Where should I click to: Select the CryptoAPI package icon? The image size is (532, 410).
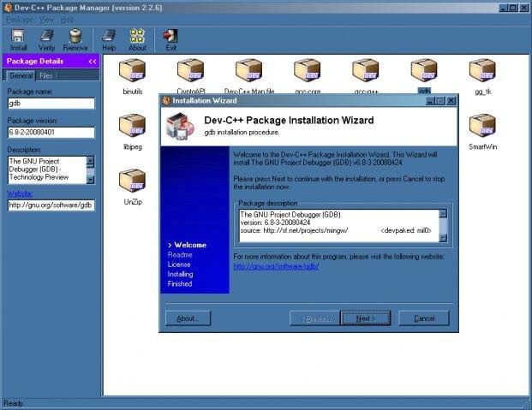[x=191, y=70]
